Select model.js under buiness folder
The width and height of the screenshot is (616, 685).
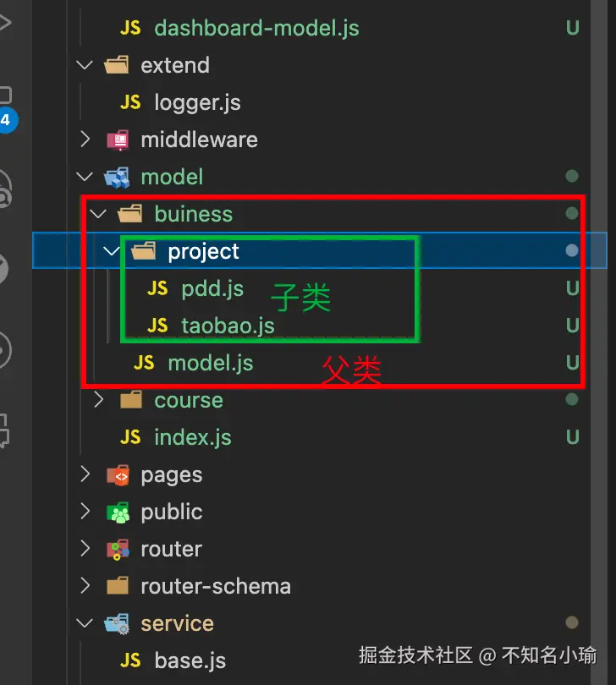210,363
